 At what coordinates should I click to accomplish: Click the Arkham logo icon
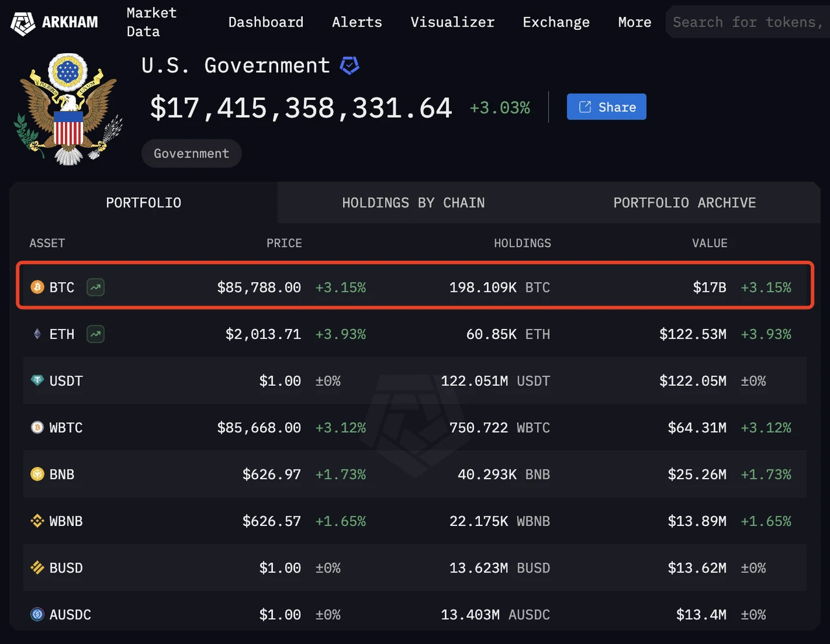point(23,23)
